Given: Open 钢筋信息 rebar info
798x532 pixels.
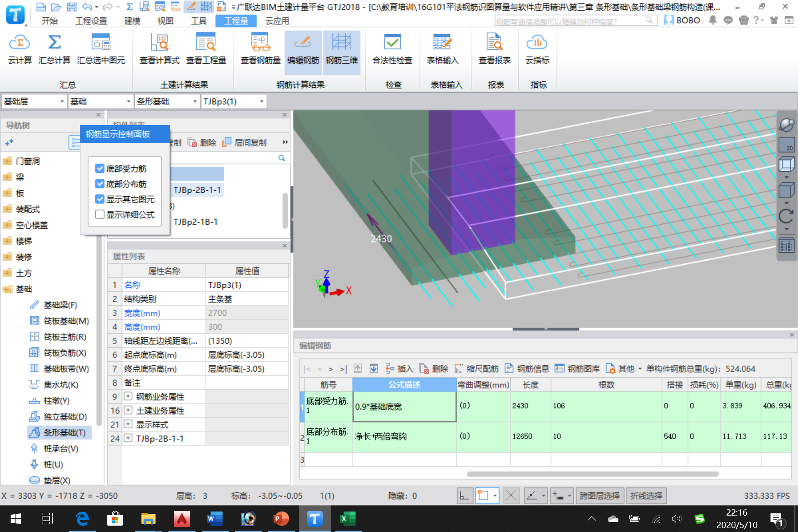Looking at the screenshot, I should pos(527,369).
